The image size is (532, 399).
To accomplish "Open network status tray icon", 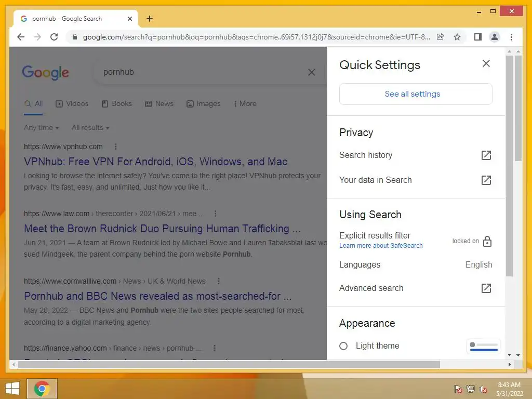I will (471, 389).
